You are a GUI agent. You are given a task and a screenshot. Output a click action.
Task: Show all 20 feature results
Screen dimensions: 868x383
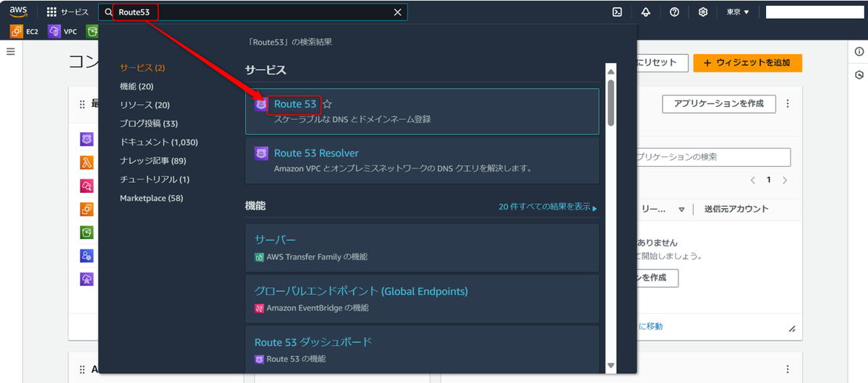coord(548,207)
